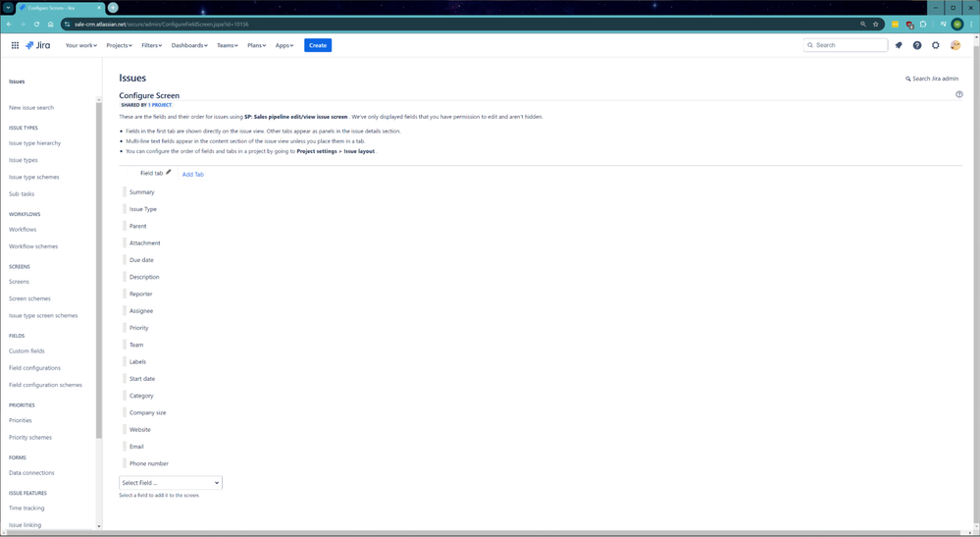
Task: Reload the browser page
Action: tap(36, 25)
